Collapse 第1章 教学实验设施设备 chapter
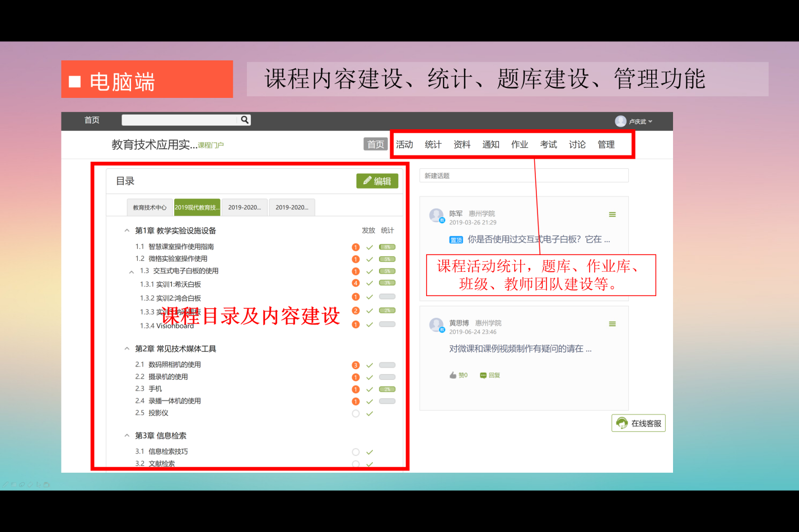 click(x=127, y=230)
